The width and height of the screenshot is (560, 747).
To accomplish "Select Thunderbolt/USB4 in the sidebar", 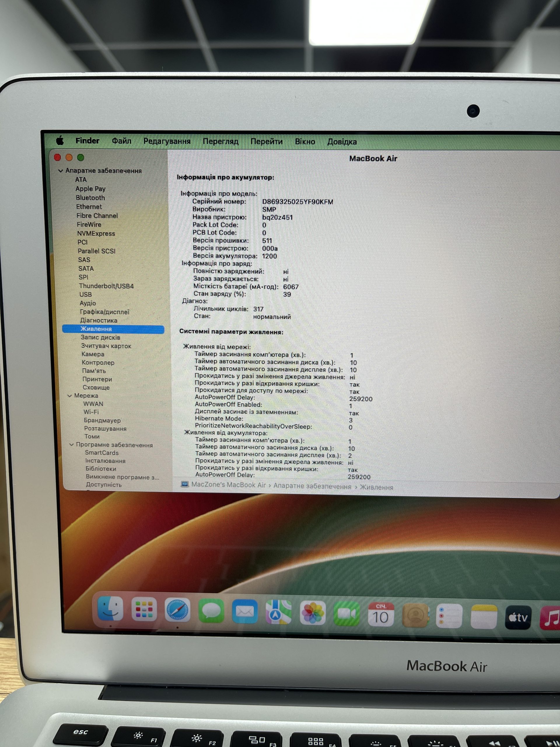I will tap(106, 286).
